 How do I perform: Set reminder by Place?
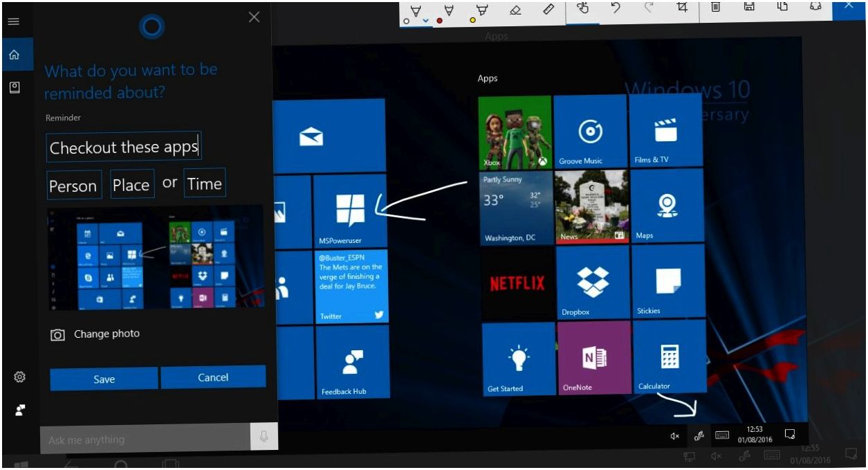132,184
